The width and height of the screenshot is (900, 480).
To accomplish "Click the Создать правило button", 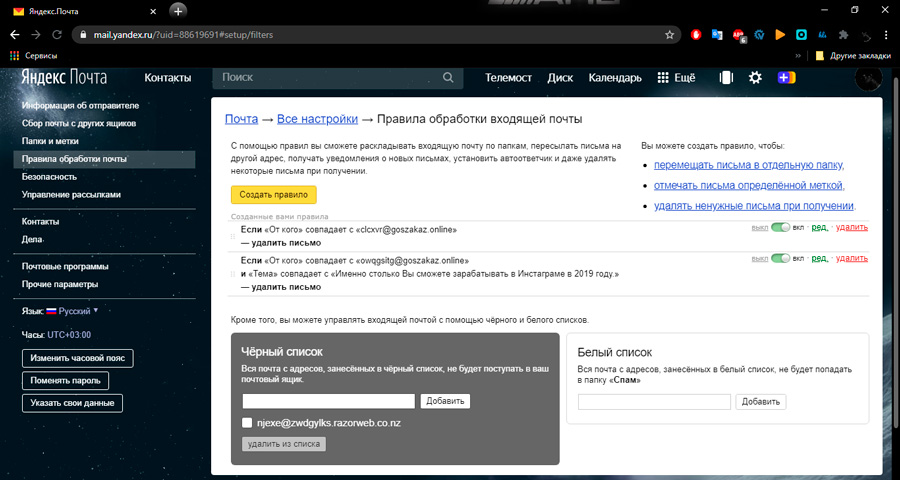I will click(273, 195).
